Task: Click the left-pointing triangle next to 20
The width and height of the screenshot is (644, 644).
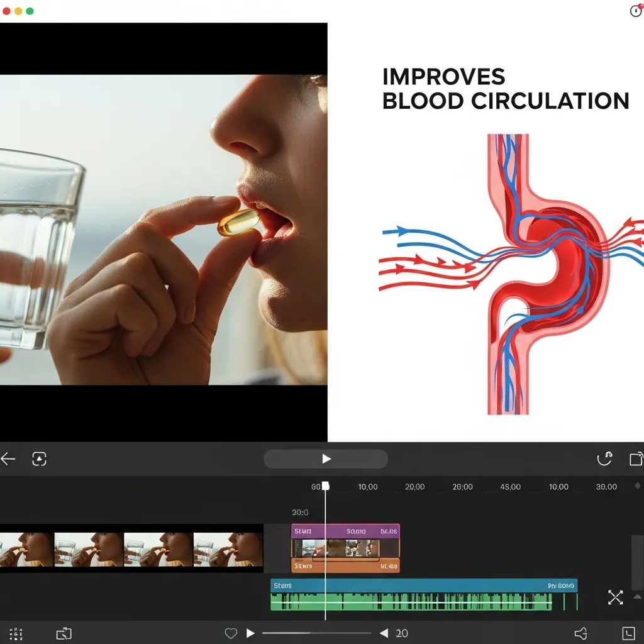Action: (x=384, y=633)
